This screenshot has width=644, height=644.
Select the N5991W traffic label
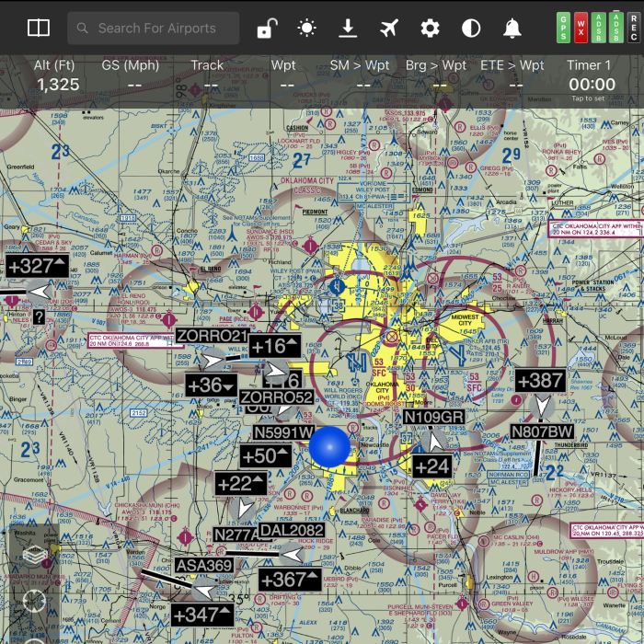[x=283, y=432]
